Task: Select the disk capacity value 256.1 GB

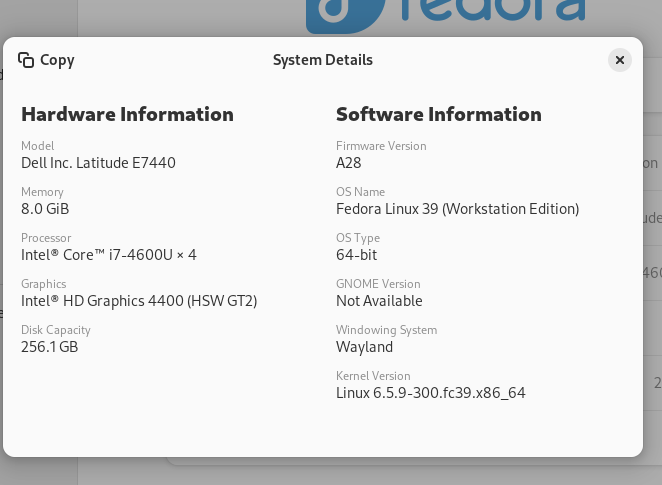Action: [50, 347]
